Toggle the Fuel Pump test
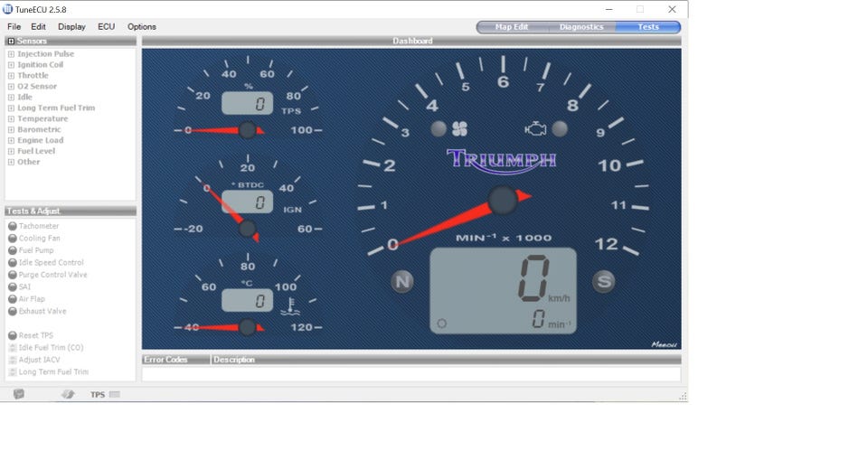Image resolution: width=868 pixels, height=460 pixels. (13, 250)
